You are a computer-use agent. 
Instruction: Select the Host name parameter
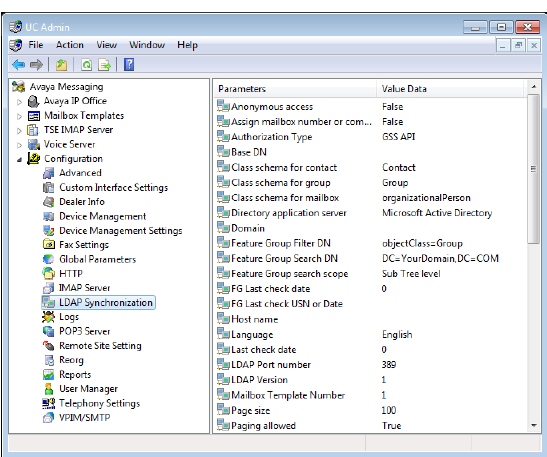point(255,319)
